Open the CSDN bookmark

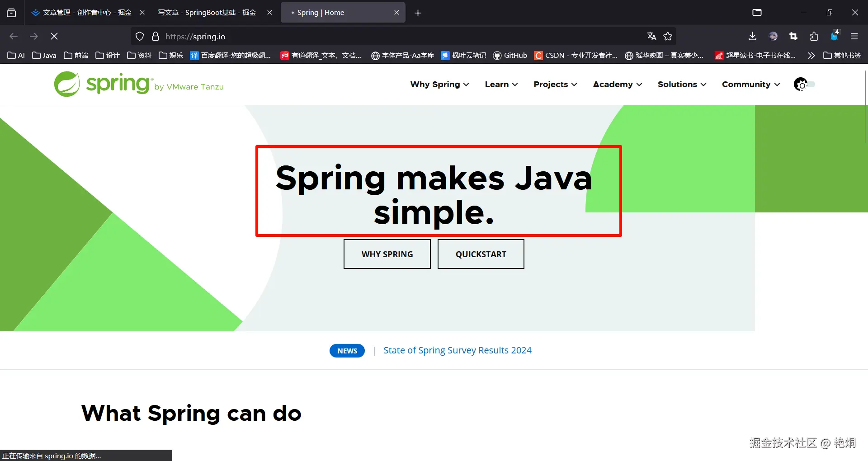[x=576, y=56]
